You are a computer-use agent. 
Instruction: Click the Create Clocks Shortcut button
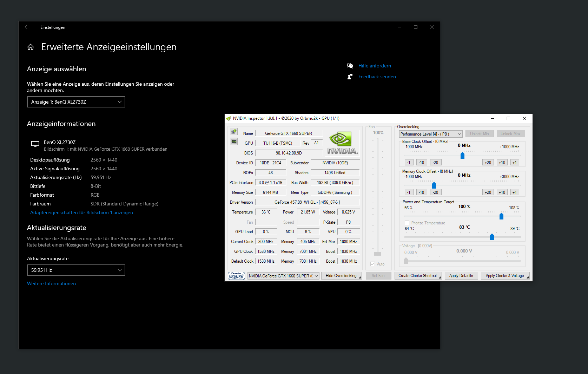(x=418, y=276)
